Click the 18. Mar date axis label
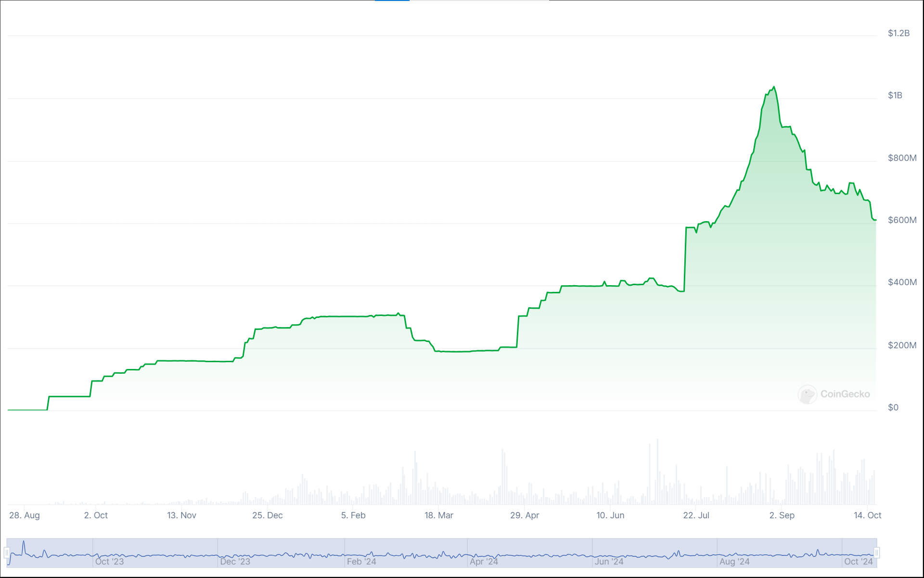The width and height of the screenshot is (924, 578). point(439,515)
